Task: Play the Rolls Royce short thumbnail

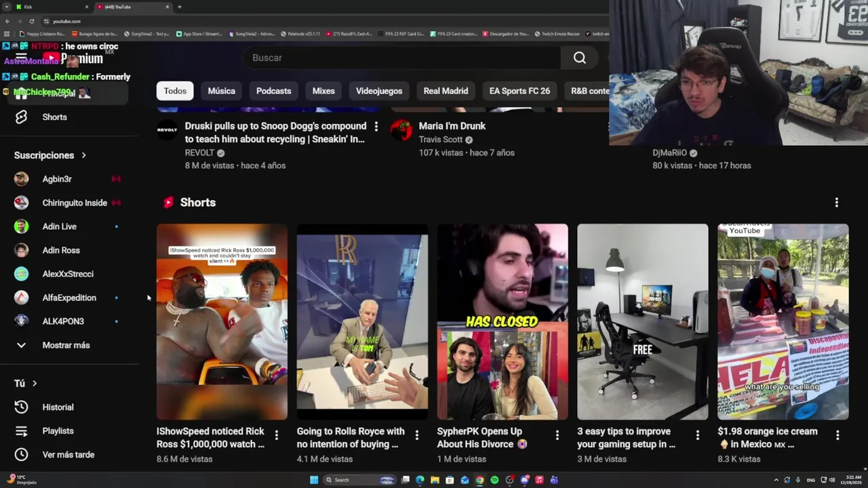Action: click(362, 321)
